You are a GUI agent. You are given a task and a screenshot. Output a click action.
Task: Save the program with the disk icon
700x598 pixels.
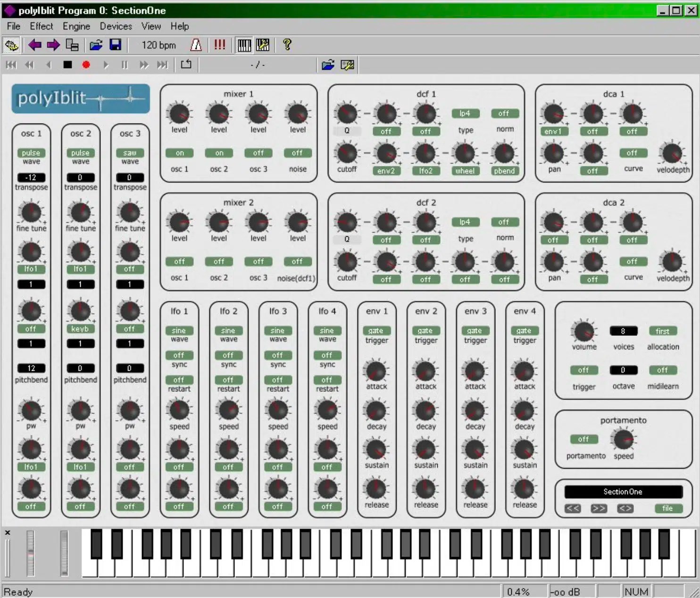115,45
